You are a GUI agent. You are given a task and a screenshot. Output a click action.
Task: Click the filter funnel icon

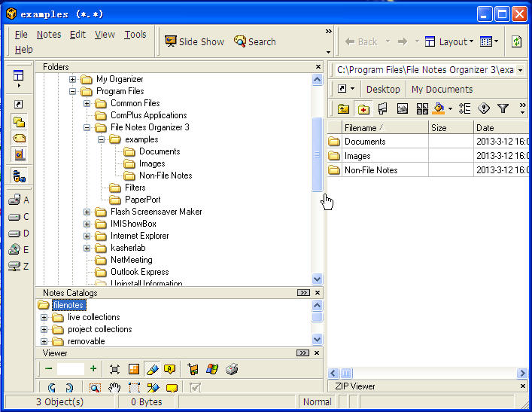coord(503,109)
